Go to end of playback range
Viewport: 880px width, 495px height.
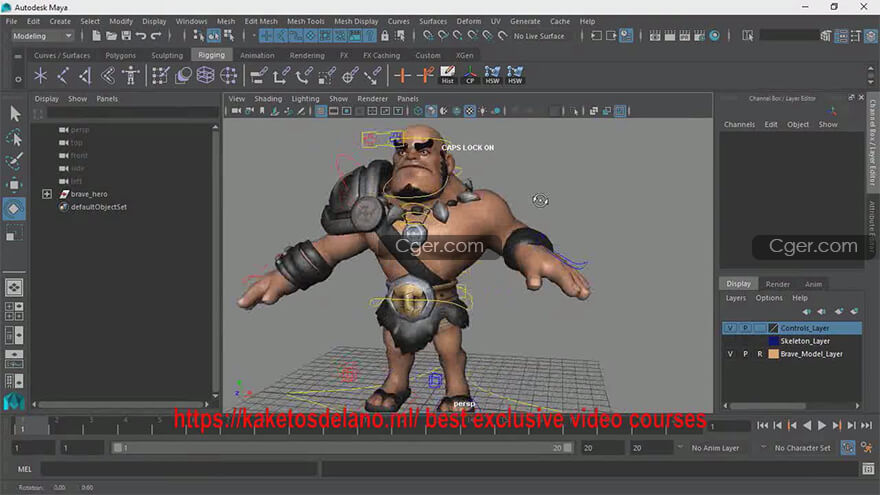pos(867,425)
